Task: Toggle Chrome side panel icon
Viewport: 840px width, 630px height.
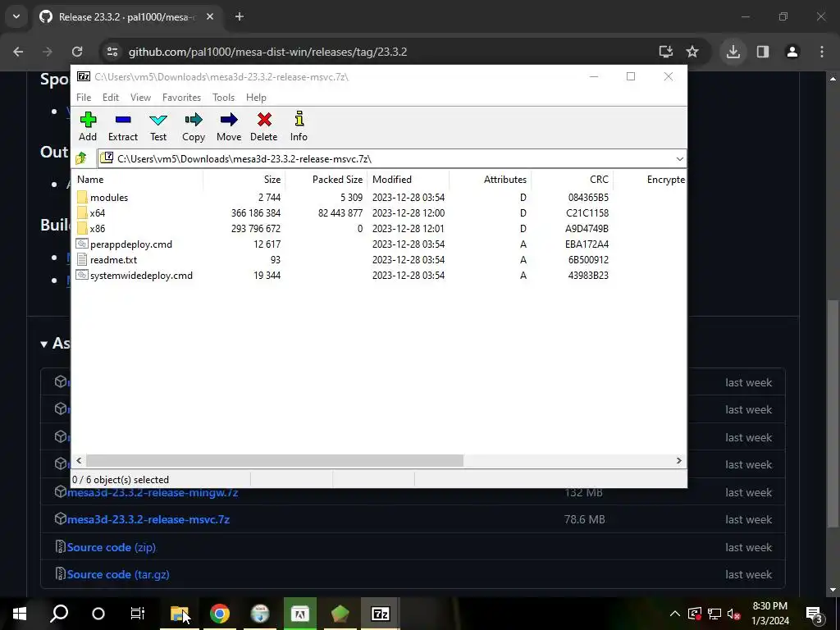Action: click(x=763, y=52)
